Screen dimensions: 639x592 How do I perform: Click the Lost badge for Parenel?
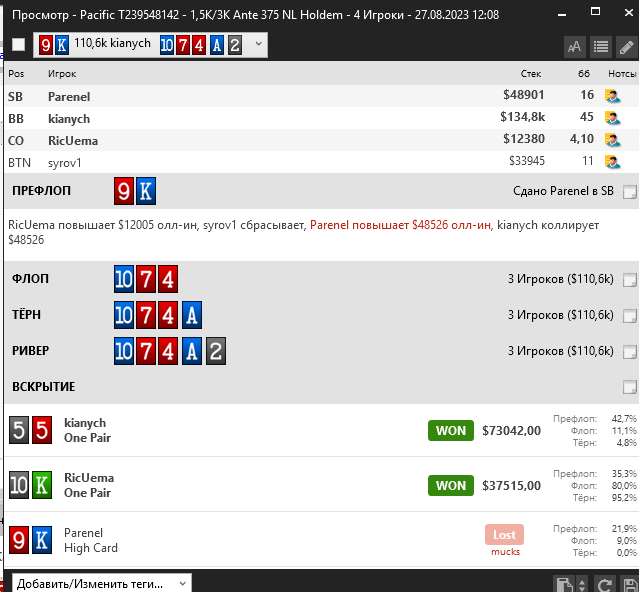(505, 535)
